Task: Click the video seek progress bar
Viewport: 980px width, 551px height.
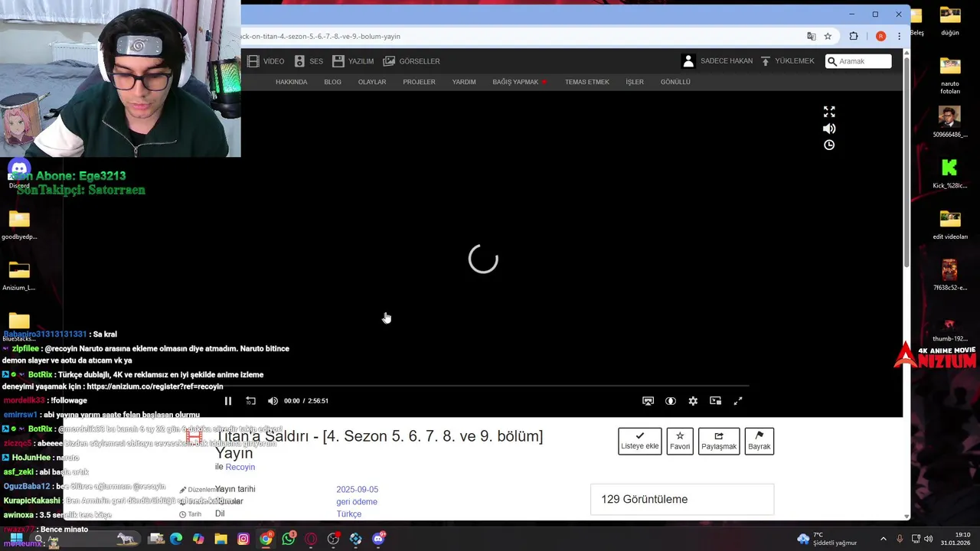Action: [483, 387]
